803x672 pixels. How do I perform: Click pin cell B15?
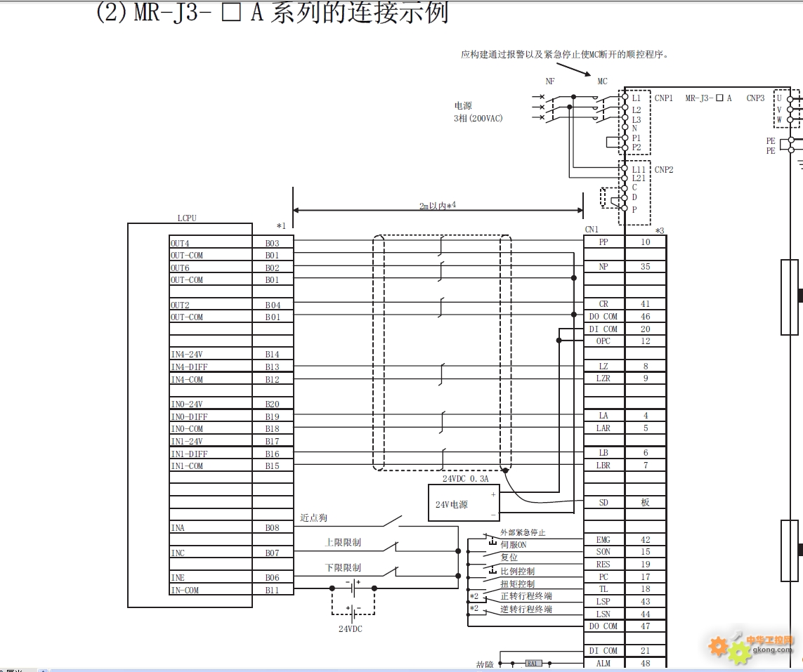[x=273, y=466]
